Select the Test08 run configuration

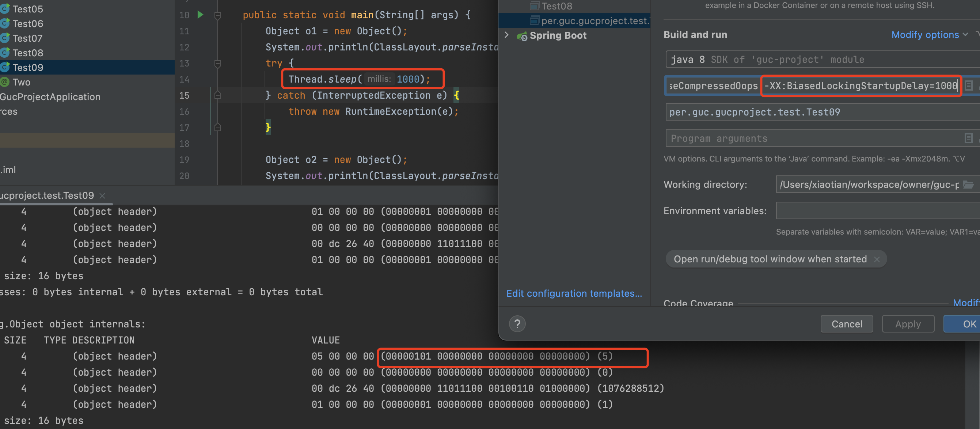[556, 6]
